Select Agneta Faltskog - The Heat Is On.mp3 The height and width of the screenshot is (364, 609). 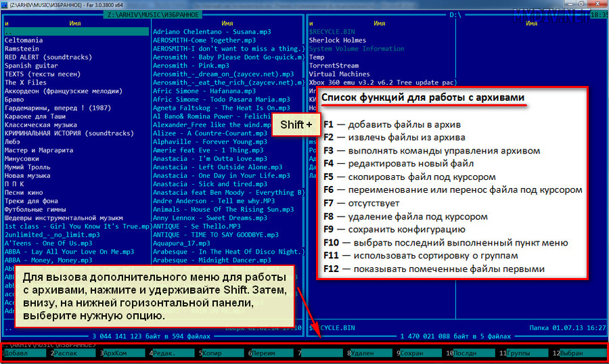221,108
